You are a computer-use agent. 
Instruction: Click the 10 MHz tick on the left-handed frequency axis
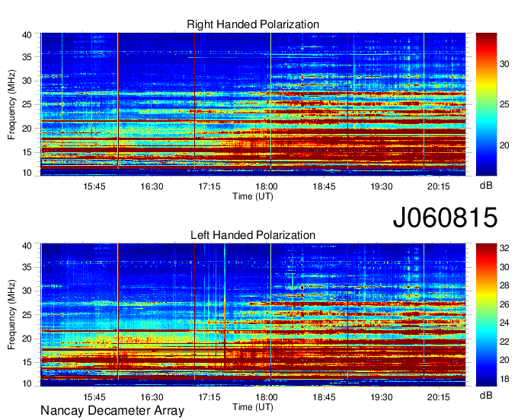coord(27,383)
